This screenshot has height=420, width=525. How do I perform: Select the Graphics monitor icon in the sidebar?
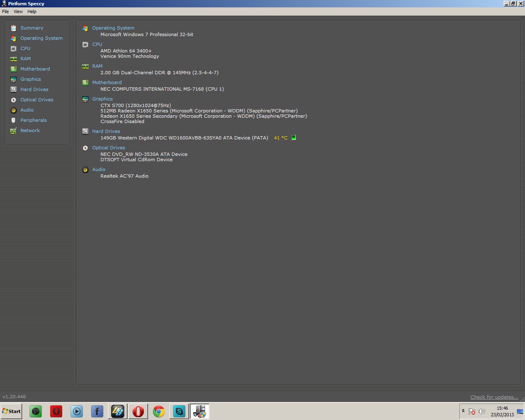pyautogui.click(x=14, y=80)
